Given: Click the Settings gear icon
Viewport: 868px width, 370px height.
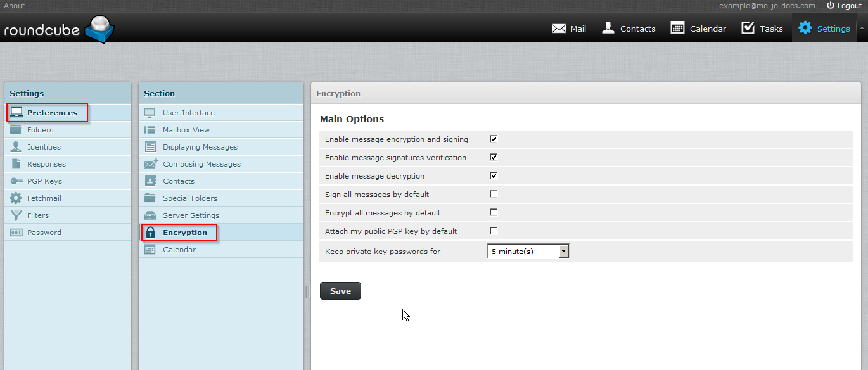Looking at the screenshot, I should (805, 28).
